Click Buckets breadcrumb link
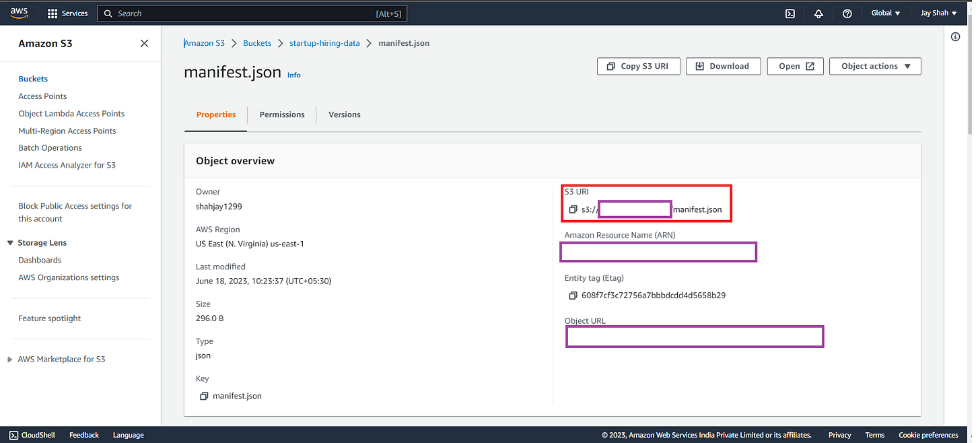 pos(257,43)
